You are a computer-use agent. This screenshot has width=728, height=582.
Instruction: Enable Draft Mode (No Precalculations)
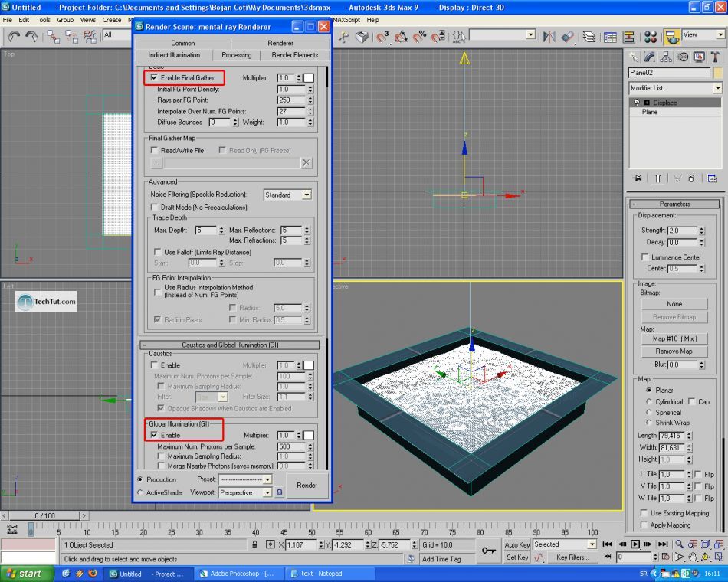[x=154, y=207]
